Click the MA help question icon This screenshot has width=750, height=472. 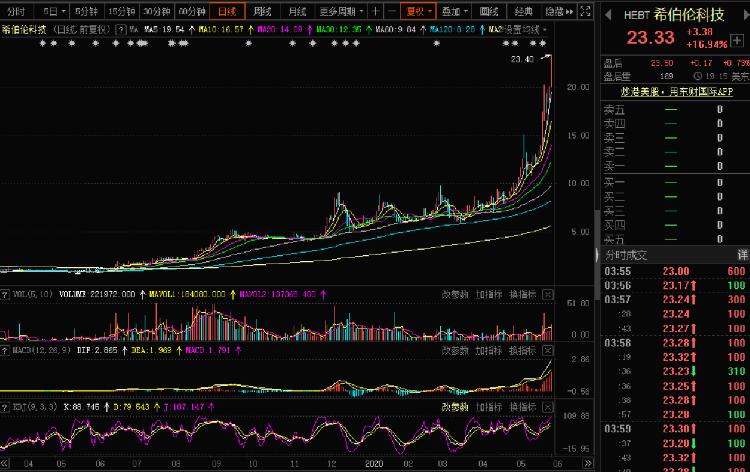pos(121,30)
